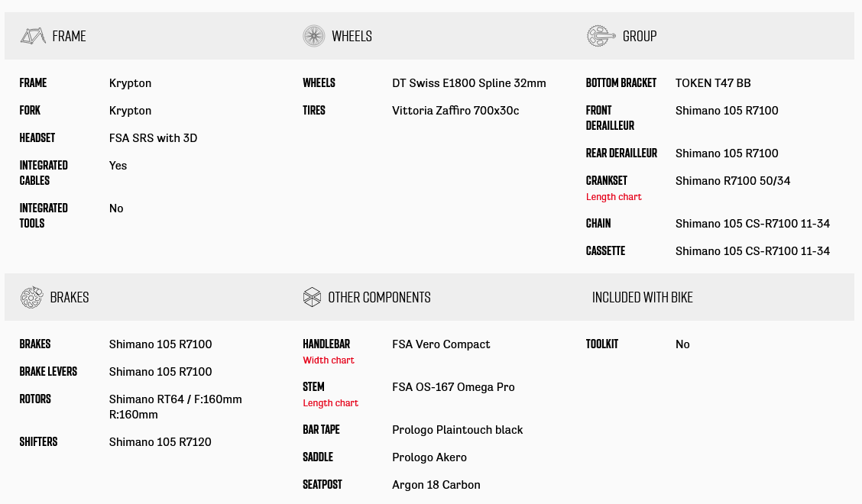Click the bike frame icon in Frame header
The image size is (862, 504).
point(33,36)
